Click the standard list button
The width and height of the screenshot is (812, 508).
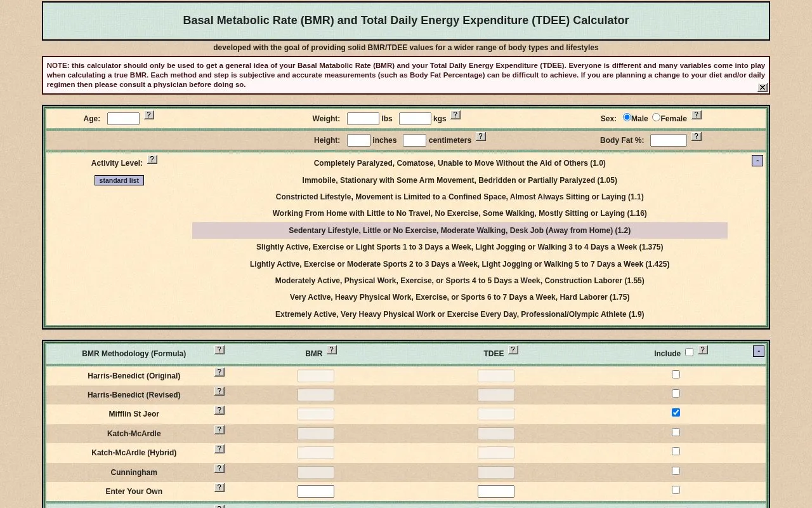pos(119,180)
